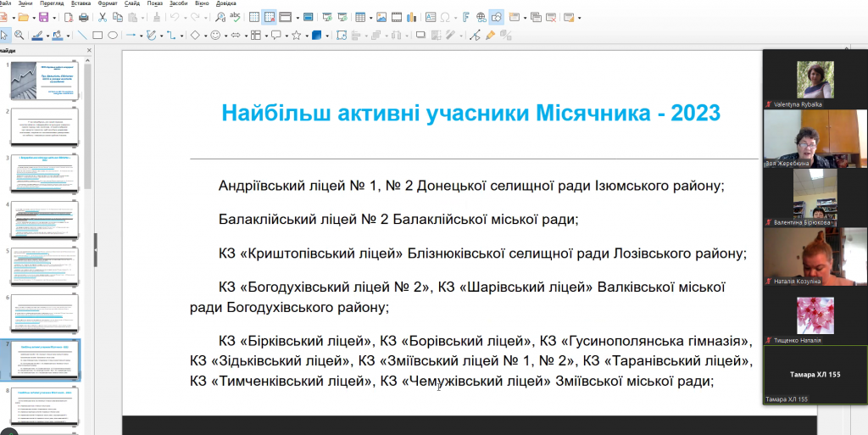Insert an image into the slide
Viewport: 868px width, 435px height.
coord(381,18)
